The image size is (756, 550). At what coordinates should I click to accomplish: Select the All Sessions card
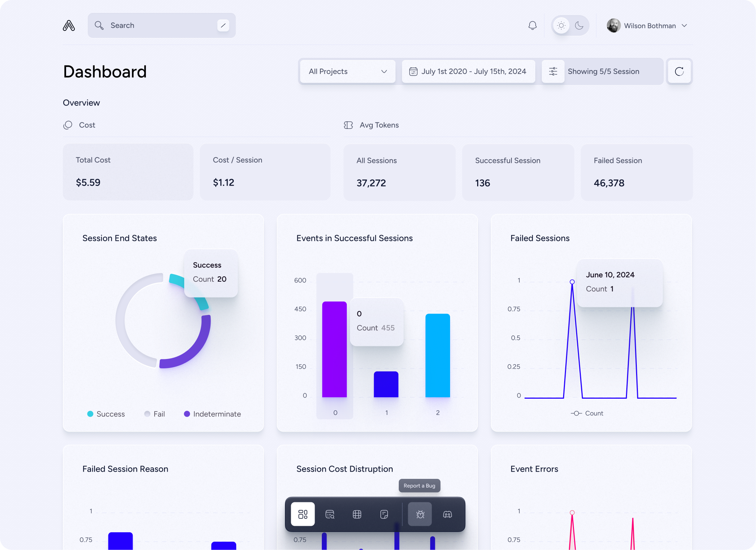pyautogui.click(x=399, y=172)
